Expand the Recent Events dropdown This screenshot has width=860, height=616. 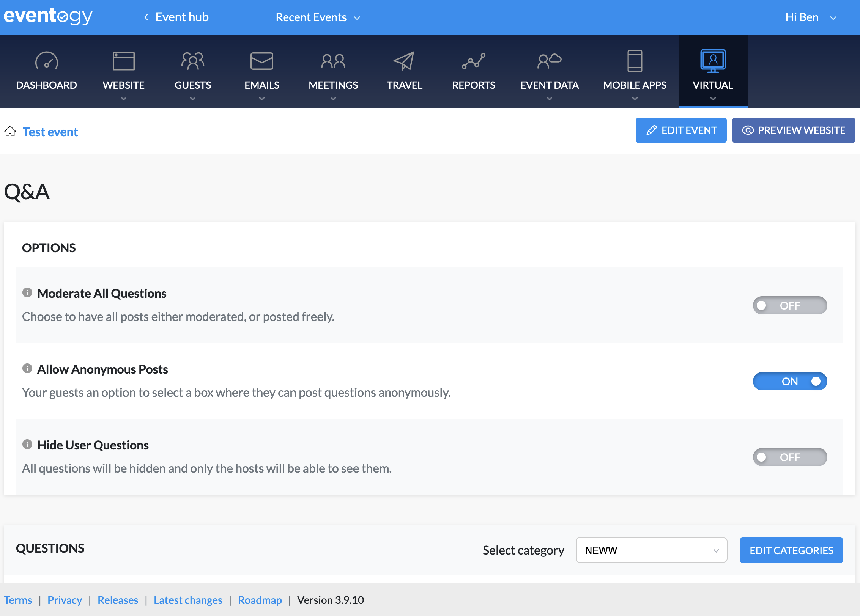click(318, 17)
